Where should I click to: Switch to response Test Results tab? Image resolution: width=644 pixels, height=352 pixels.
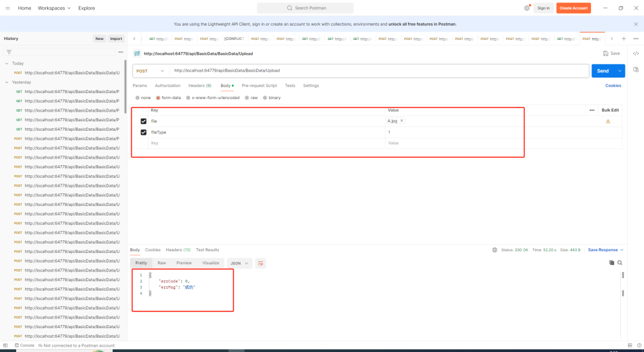tap(208, 250)
